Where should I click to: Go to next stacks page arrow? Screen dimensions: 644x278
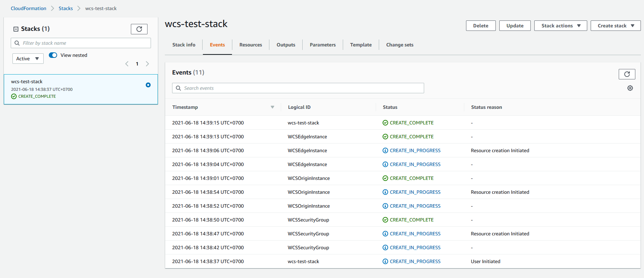147,64
